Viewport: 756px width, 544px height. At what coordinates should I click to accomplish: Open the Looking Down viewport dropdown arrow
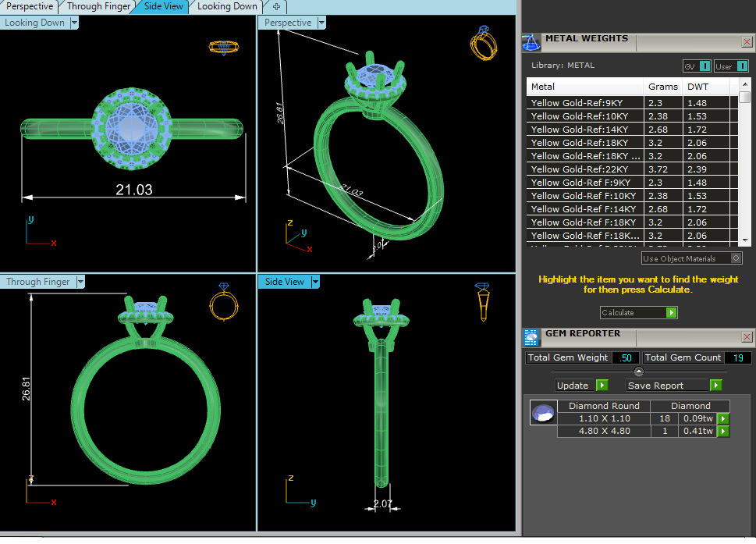pos(74,23)
